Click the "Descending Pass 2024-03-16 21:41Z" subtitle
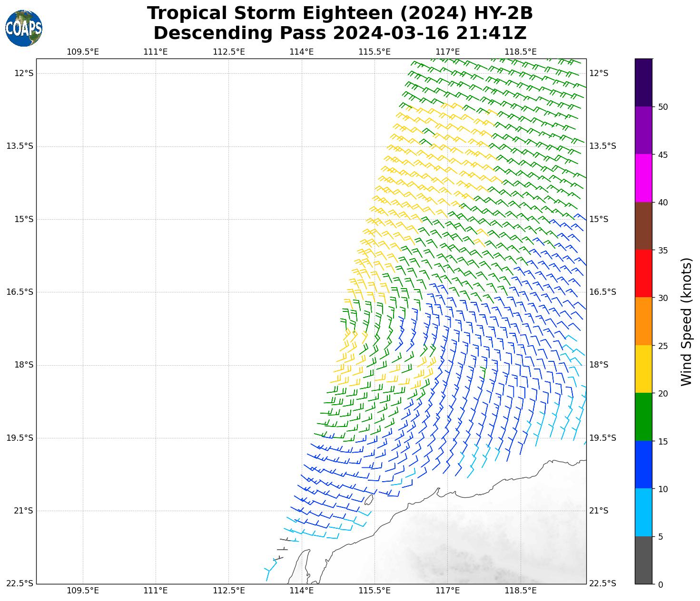Viewport: 700px width, 601px height. pyautogui.click(x=340, y=33)
